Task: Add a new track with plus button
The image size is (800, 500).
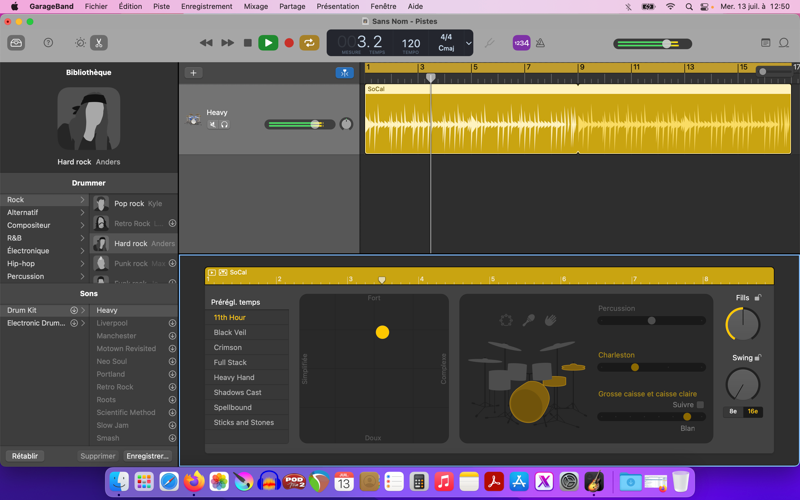Action: coord(193,73)
